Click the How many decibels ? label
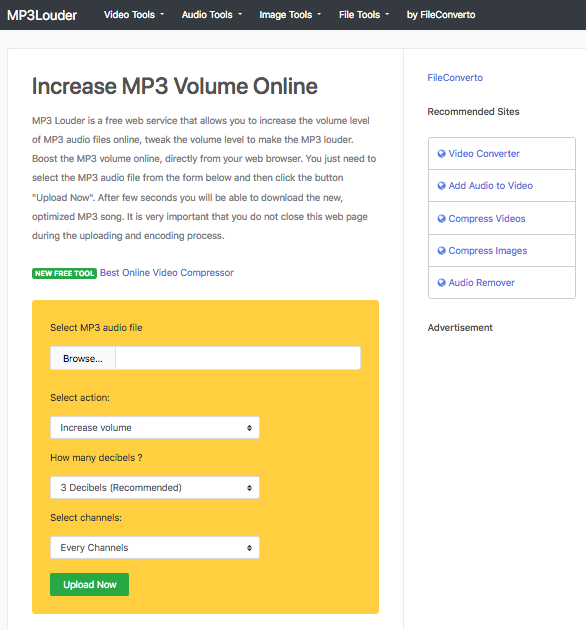Screen dimensions: 586x630 pos(96,458)
